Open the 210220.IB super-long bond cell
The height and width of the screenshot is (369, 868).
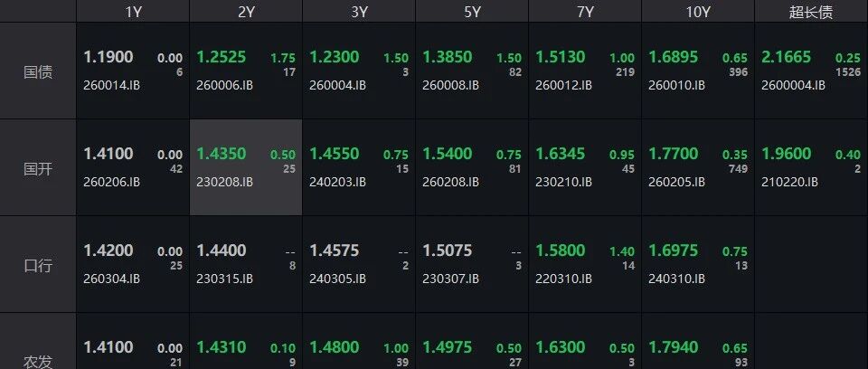pos(811,168)
